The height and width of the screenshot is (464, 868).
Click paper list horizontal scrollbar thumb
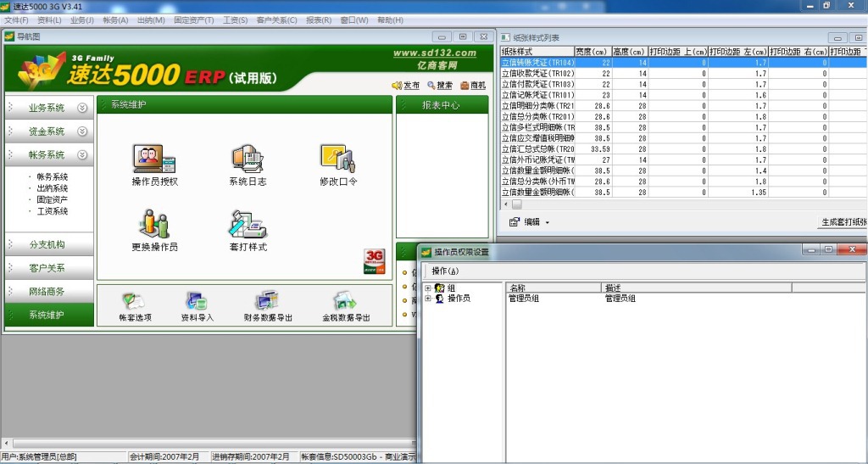coord(516,204)
